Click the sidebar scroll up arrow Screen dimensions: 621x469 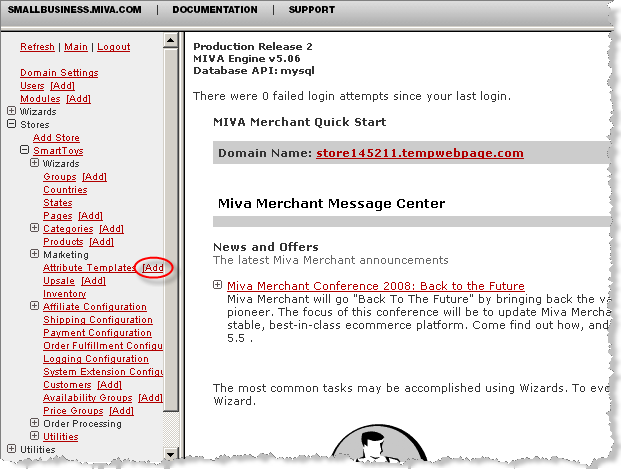171,40
